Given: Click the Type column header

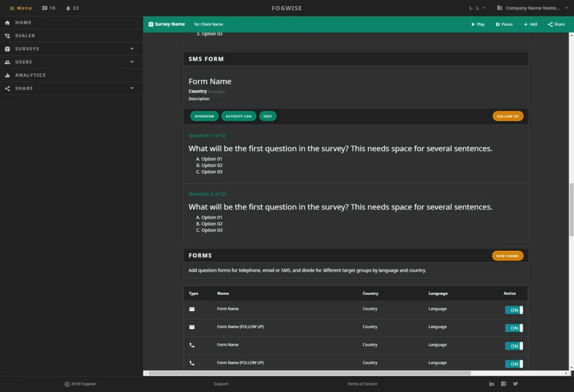Looking at the screenshot, I should tap(193, 293).
